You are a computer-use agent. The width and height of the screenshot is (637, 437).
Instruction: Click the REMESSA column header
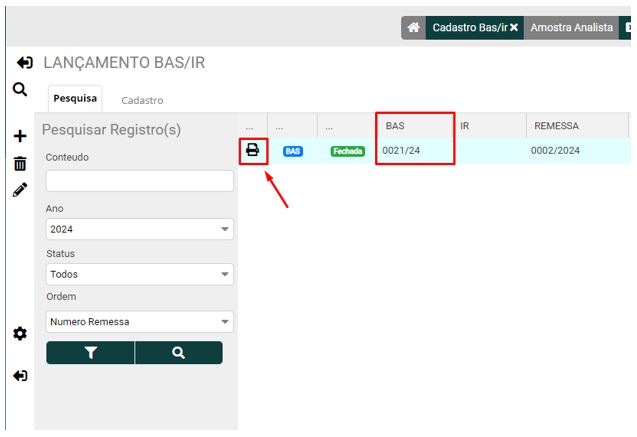point(556,126)
